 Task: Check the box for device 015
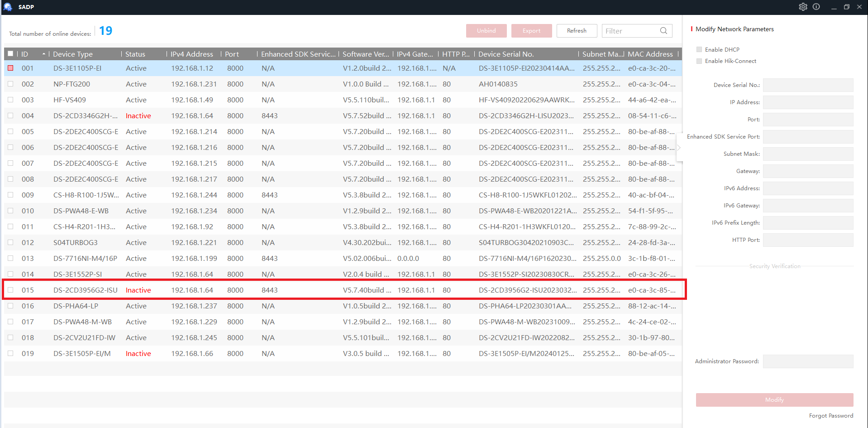[10, 290]
